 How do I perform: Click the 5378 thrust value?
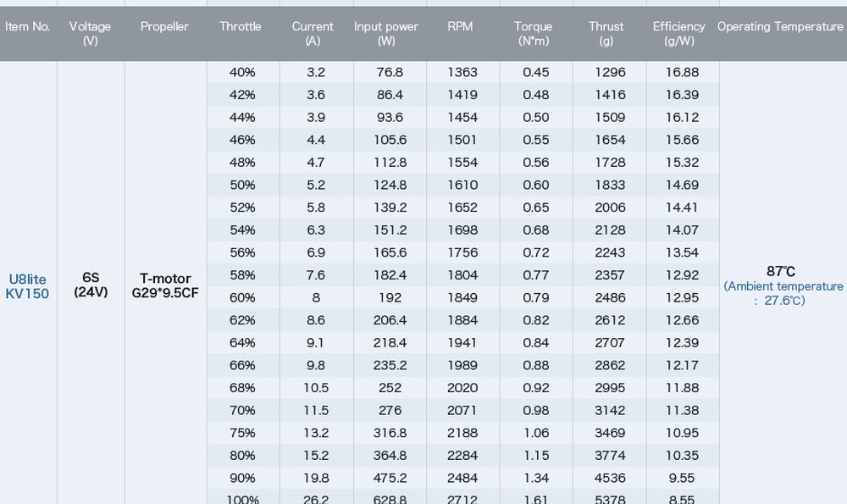click(610, 499)
